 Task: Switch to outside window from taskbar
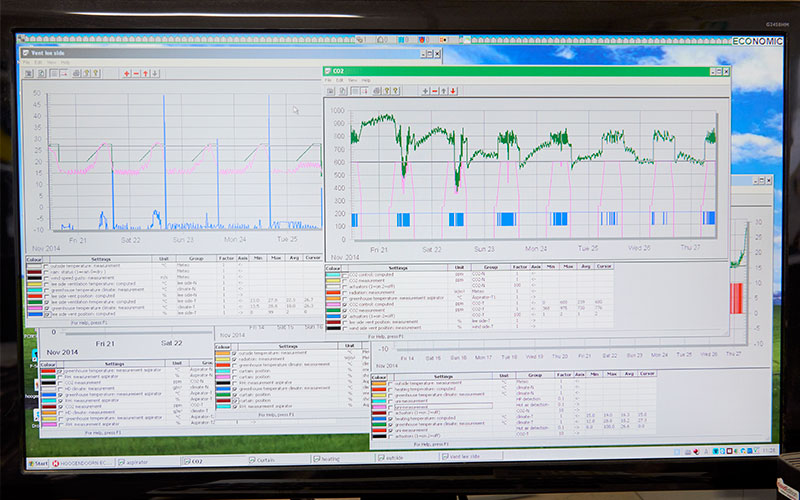408,458
